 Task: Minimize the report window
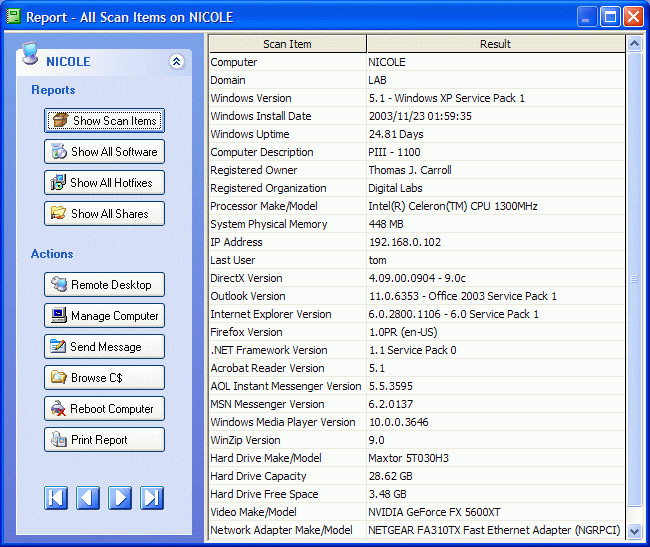pyautogui.click(x=587, y=17)
